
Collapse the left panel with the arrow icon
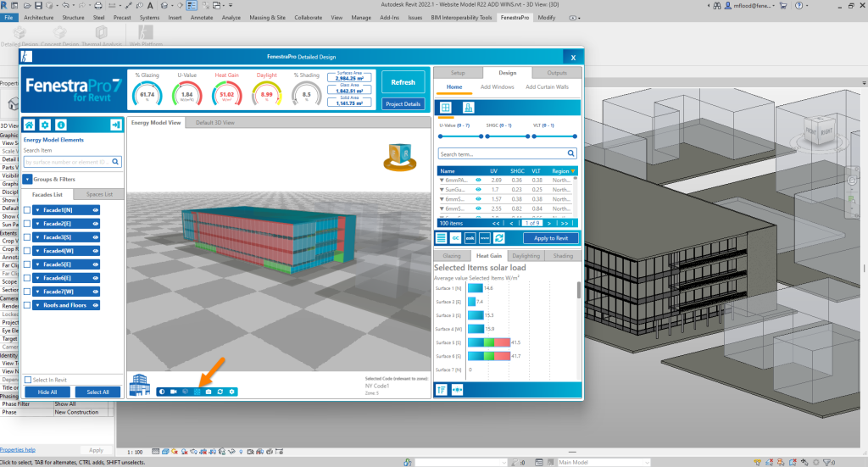coord(115,125)
